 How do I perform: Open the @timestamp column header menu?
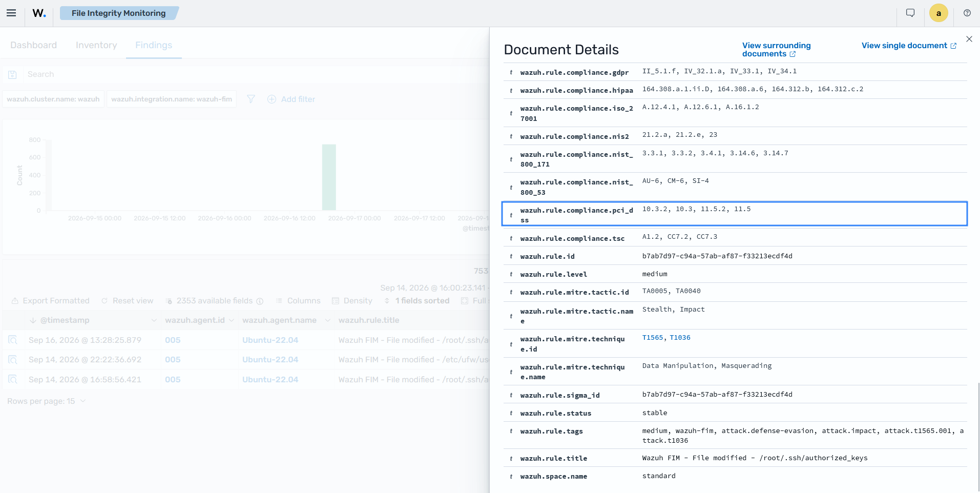(x=154, y=320)
